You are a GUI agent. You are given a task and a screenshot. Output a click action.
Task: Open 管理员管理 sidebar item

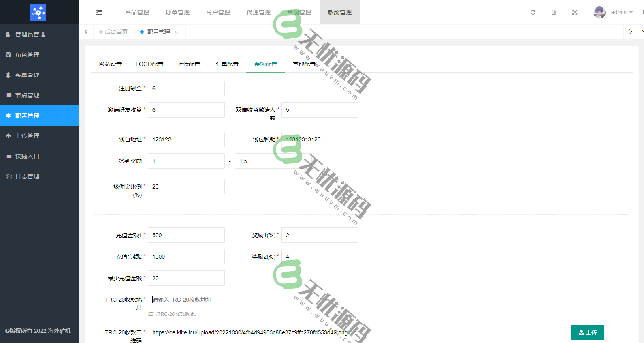coord(39,34)
